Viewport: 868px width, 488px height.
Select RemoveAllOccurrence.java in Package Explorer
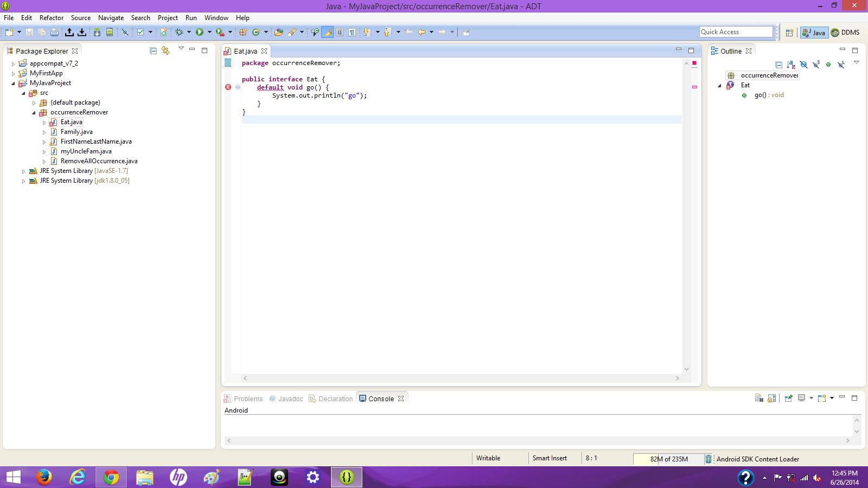pos(99,161)
